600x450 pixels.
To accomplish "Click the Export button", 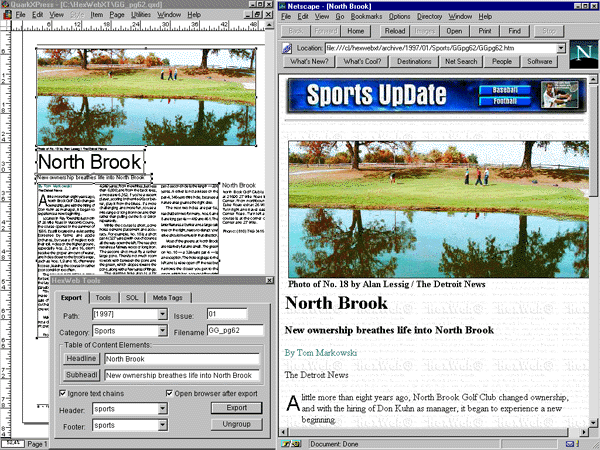I will (236, 408).
